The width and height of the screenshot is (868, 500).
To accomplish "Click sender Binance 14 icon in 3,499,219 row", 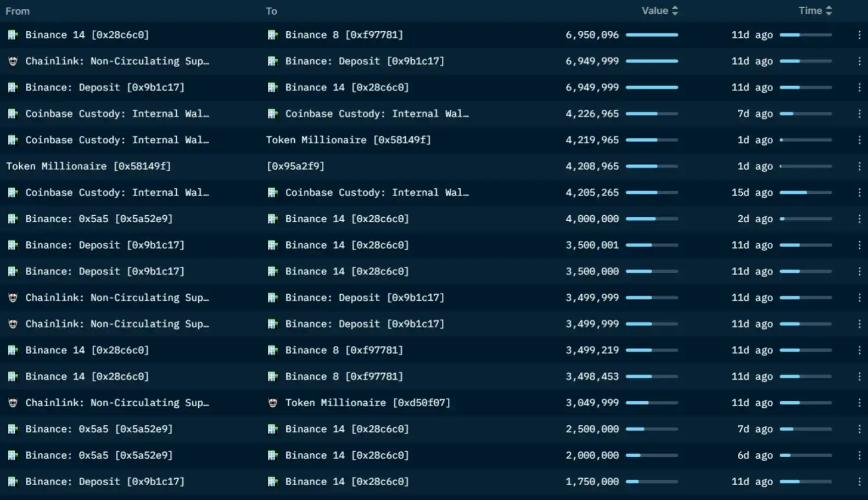I will (13, 350).
